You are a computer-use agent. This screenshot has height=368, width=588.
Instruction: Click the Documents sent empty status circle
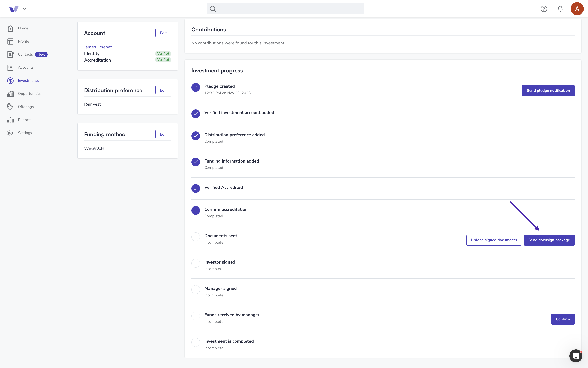[x=196, y=237]
